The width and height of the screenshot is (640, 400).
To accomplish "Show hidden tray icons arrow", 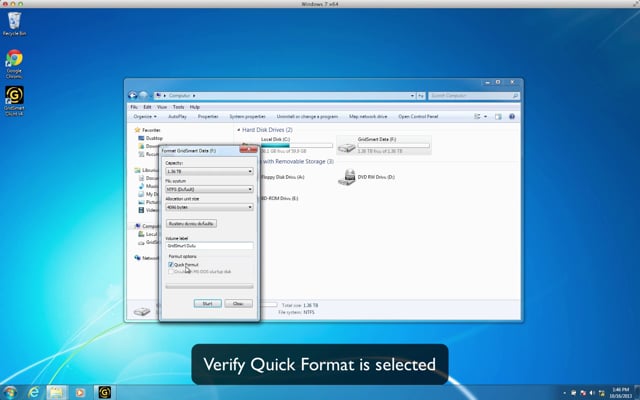I will click(x=564, y=393).
